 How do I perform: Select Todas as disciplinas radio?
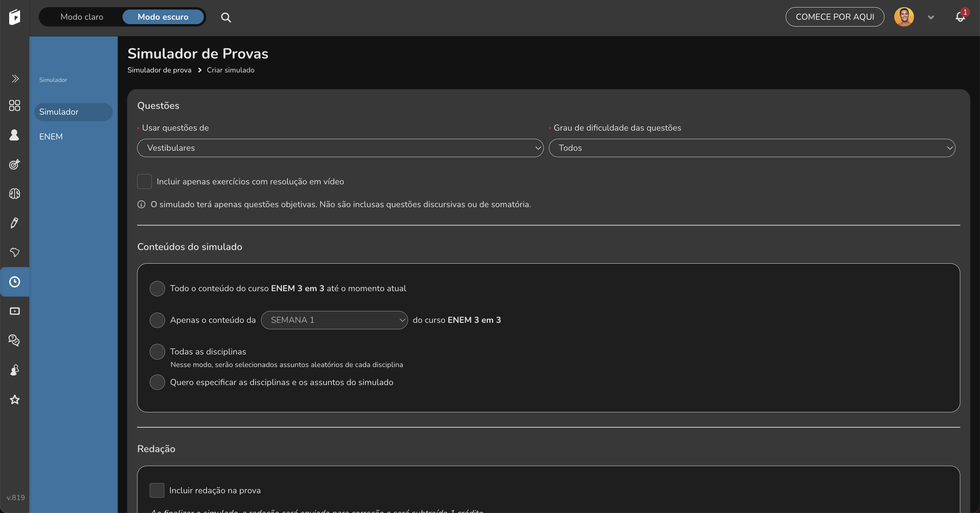click(157, 352)
